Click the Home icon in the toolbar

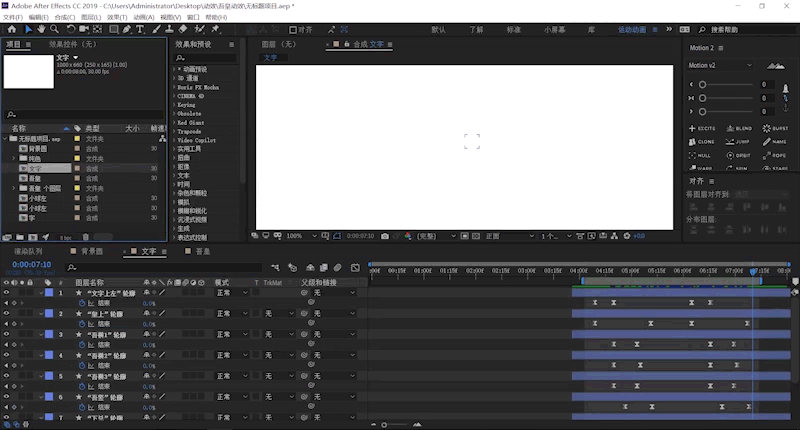point(11,30)
